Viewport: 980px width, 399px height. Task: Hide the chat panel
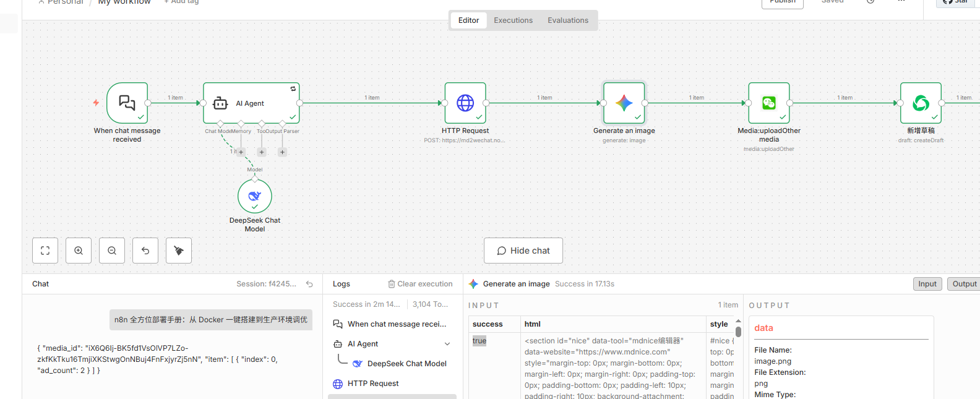coord(523,251)
